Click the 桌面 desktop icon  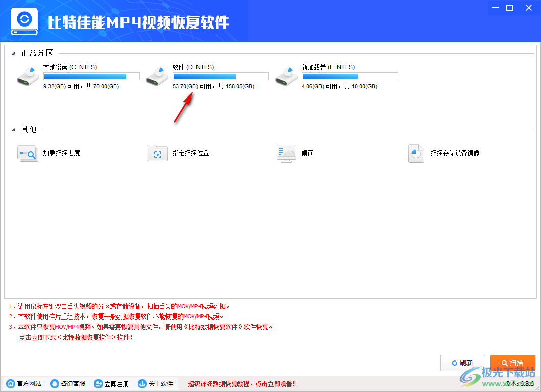286,154
